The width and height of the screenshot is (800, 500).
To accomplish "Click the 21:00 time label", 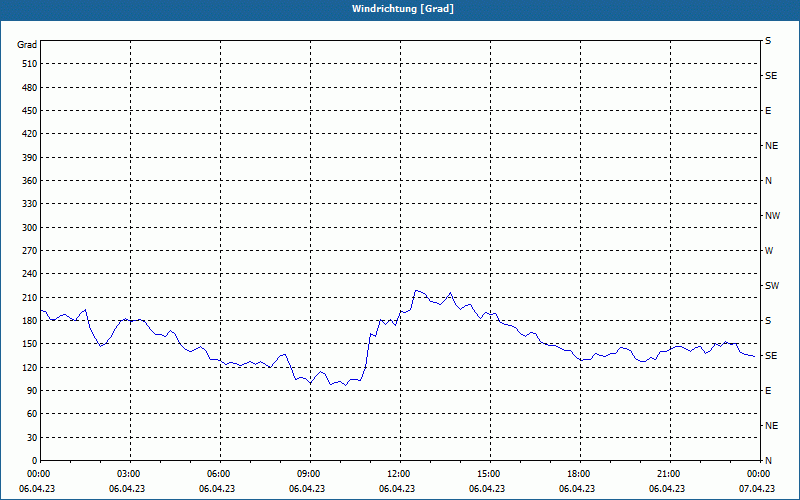I will [x=667, y=474].
